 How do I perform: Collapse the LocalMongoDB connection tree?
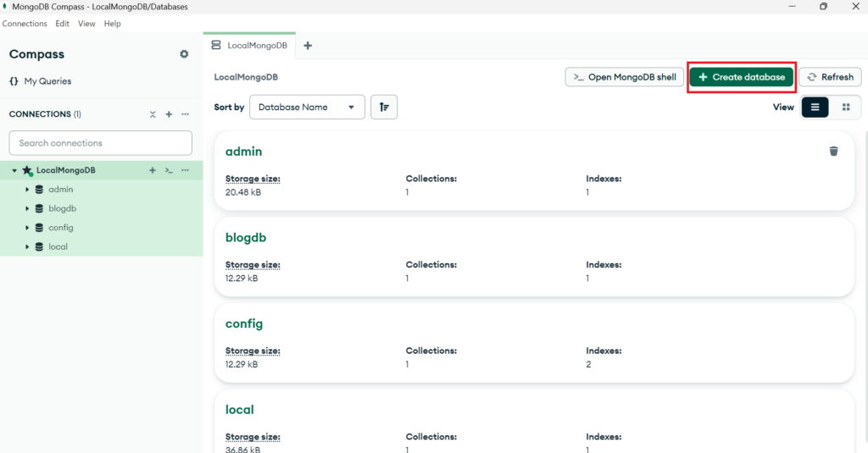pyautogui.click(x=14, y=170)
